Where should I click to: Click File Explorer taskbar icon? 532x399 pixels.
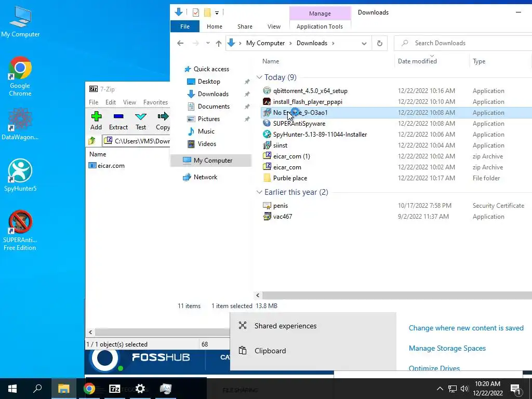pyautogui.click(x=63, y=389)
